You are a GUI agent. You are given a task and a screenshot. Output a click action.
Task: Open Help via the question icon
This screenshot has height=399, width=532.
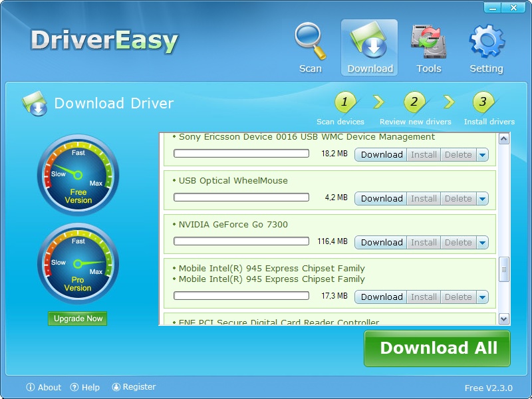(x=75, y=387)
